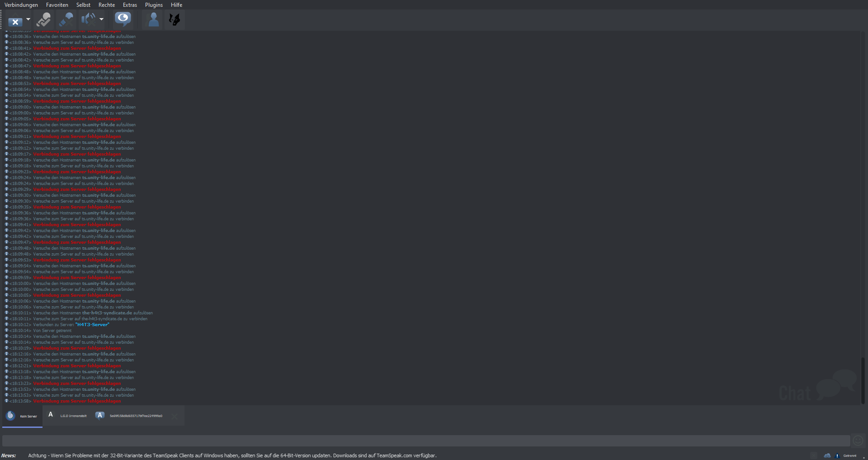Mute the speakers via toolbar icon

point(88,19)
